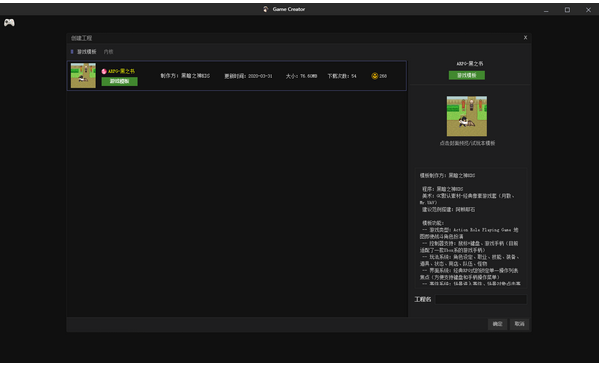Open the ARPG template thumbnail in the list row
This screenshot has height=365, width=601.
(x=83, y=76)
